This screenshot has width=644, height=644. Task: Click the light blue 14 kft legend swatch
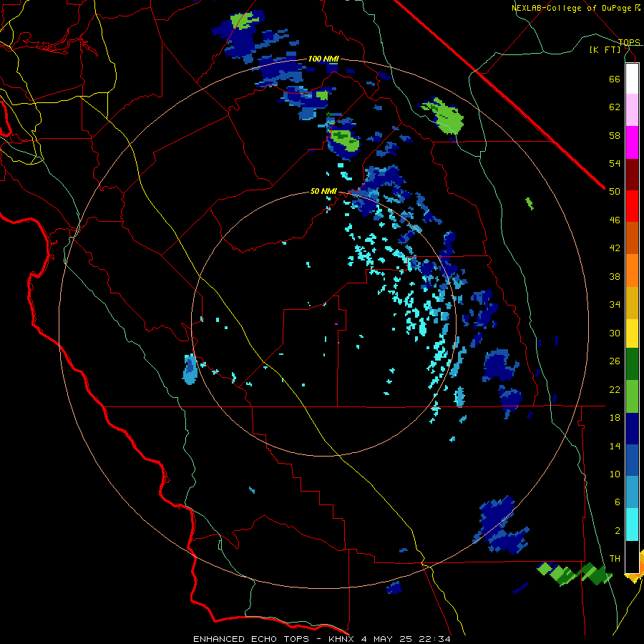tap(632, 492)
